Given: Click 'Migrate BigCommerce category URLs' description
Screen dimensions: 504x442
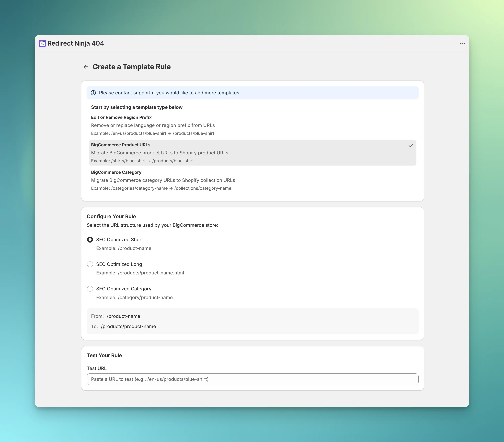Looking at the screenshot, I should click(x=163, y=180).
